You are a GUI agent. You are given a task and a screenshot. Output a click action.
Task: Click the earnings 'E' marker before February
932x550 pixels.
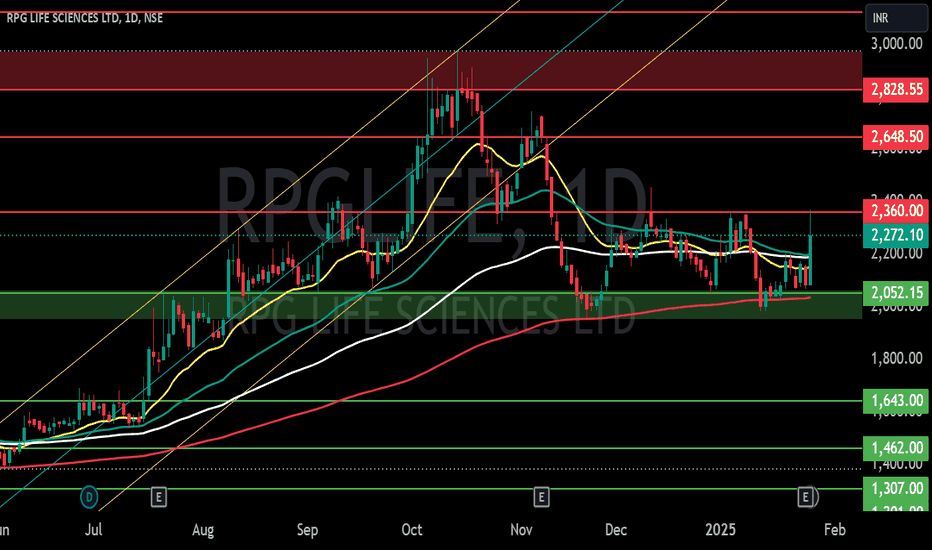(805, 496)
